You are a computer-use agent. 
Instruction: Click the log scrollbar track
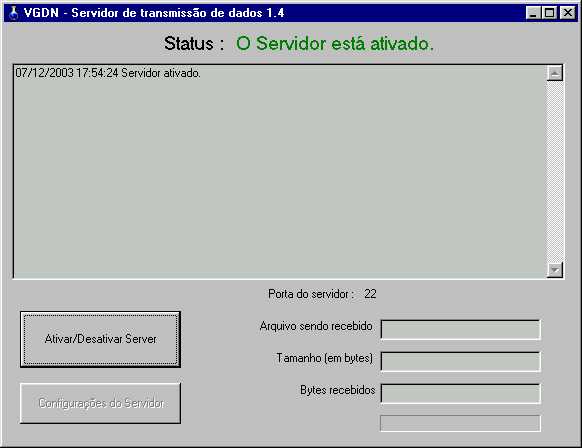point(555,171)
